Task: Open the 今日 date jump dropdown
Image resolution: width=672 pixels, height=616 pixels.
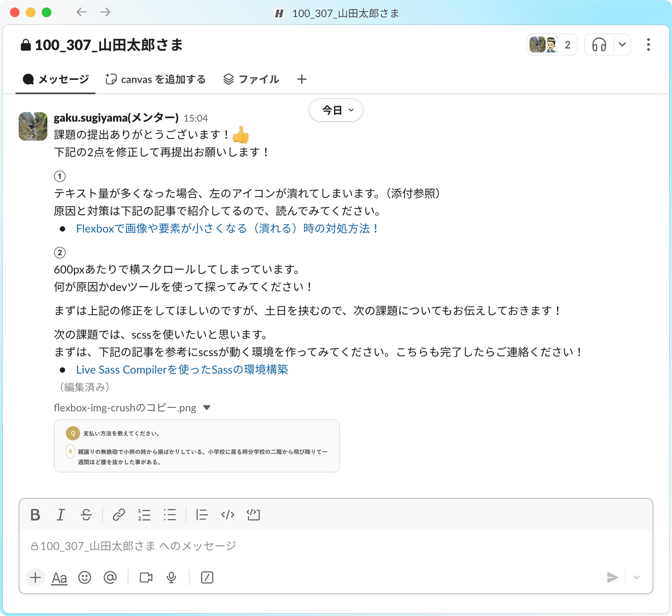Action: [336, 110]
